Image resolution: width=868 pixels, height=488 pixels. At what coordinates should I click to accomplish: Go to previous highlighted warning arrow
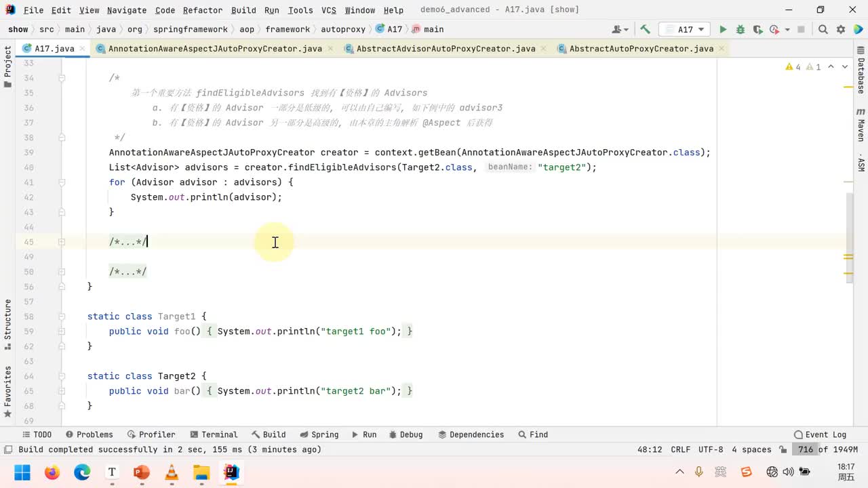pos(833,67)
